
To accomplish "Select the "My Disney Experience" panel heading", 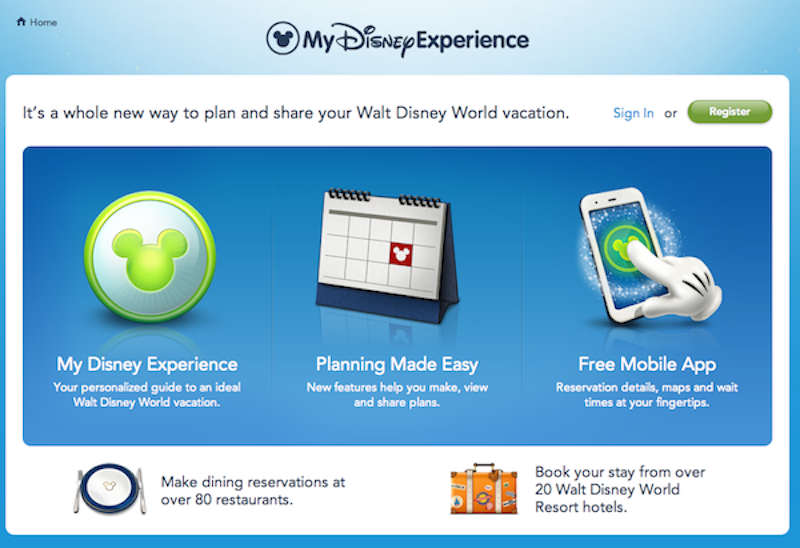I will tap(147, 364).
